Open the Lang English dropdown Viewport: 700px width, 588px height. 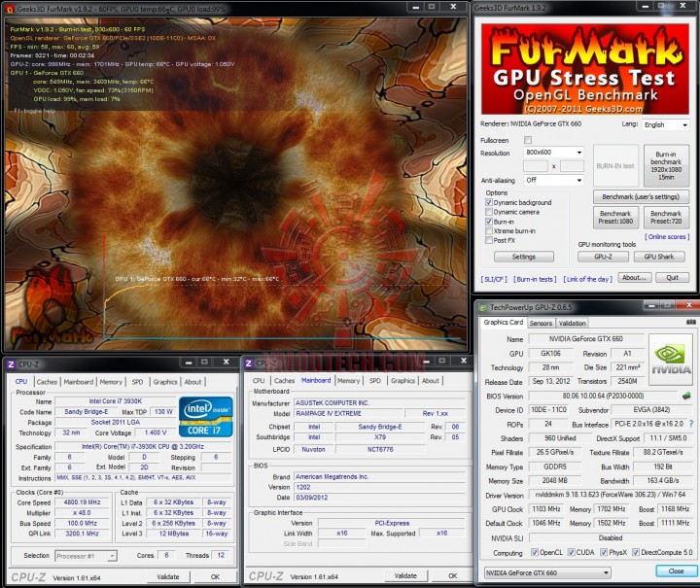[x=666, y=125]
